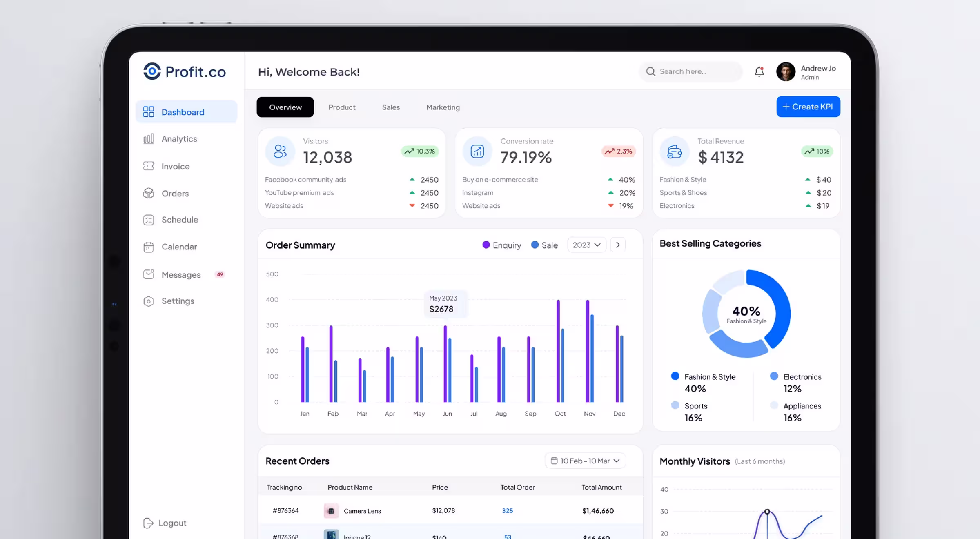
Task: Switch to the Product tab
Action: tap(342, 107)
